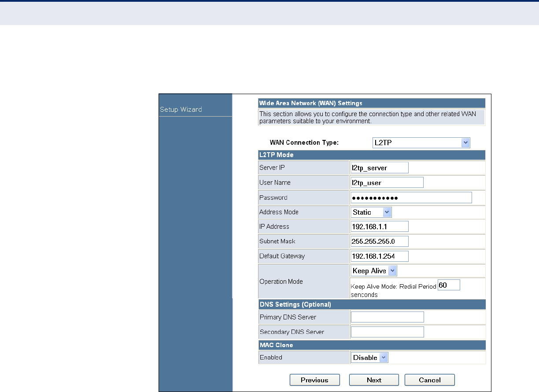Click the Default Gateway field
539x392 pixels.
[380, 256]
